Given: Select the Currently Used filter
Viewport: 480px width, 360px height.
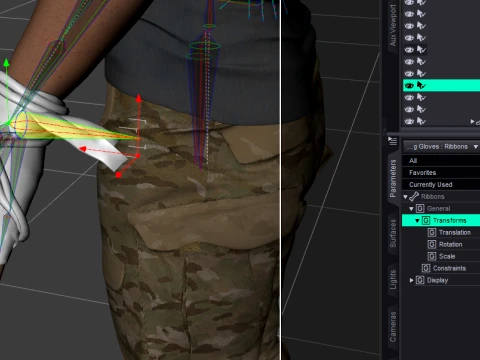Looking at the screenshot, I should point(441,185).
